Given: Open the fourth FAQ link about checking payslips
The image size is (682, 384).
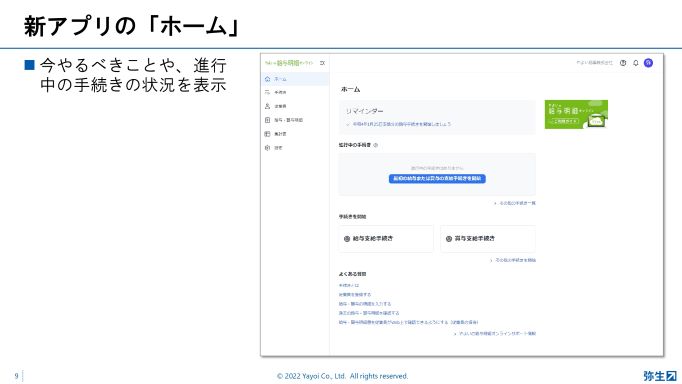Looking at the screenshot, I should pos(369,313).
